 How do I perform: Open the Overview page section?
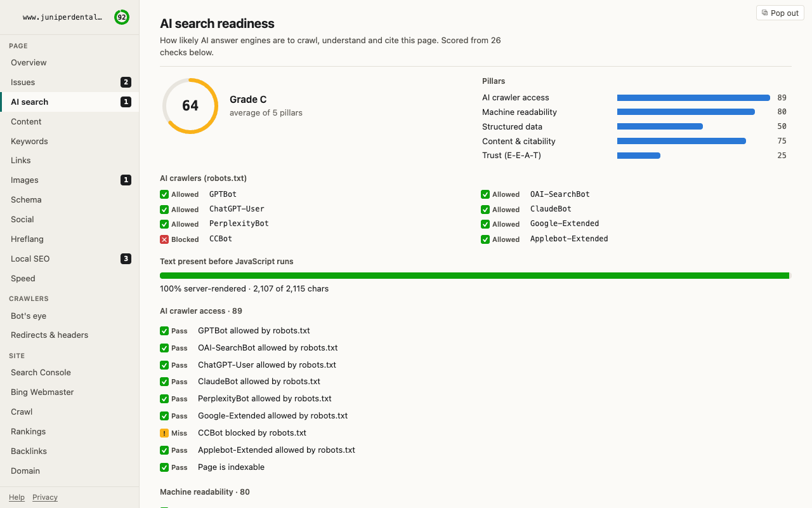(69, 62)
